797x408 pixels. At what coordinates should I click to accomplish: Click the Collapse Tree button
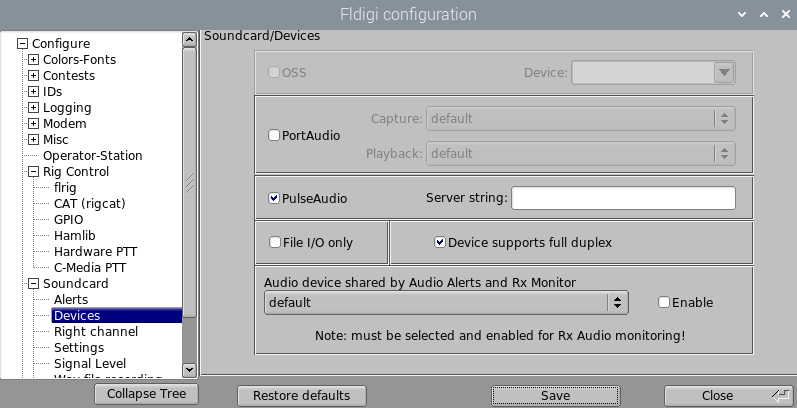146,395
